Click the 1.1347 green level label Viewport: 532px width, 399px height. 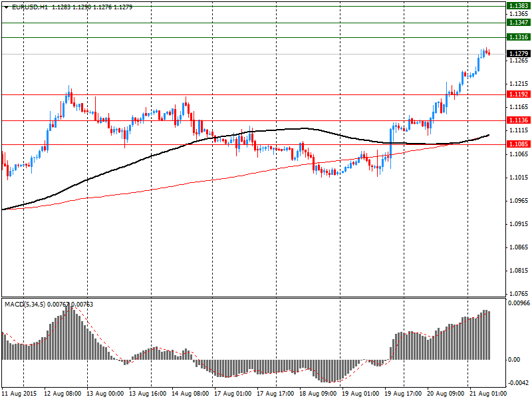click(519, 23)
